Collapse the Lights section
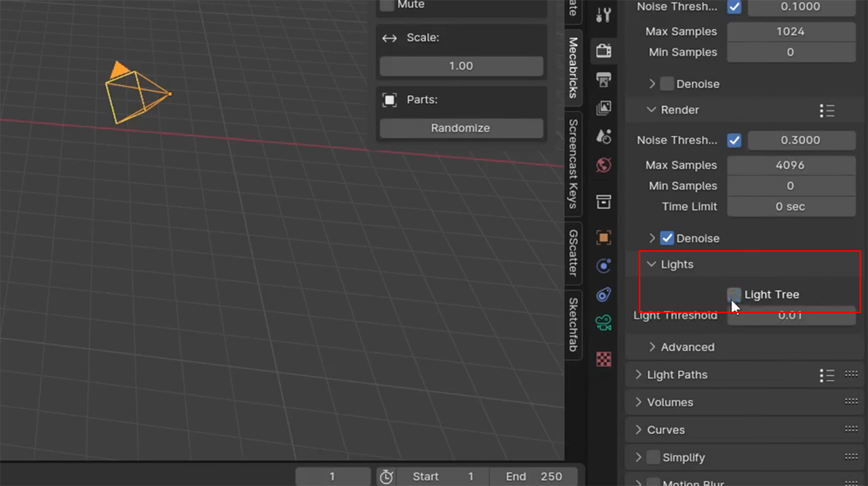 (x=651, y=264)
